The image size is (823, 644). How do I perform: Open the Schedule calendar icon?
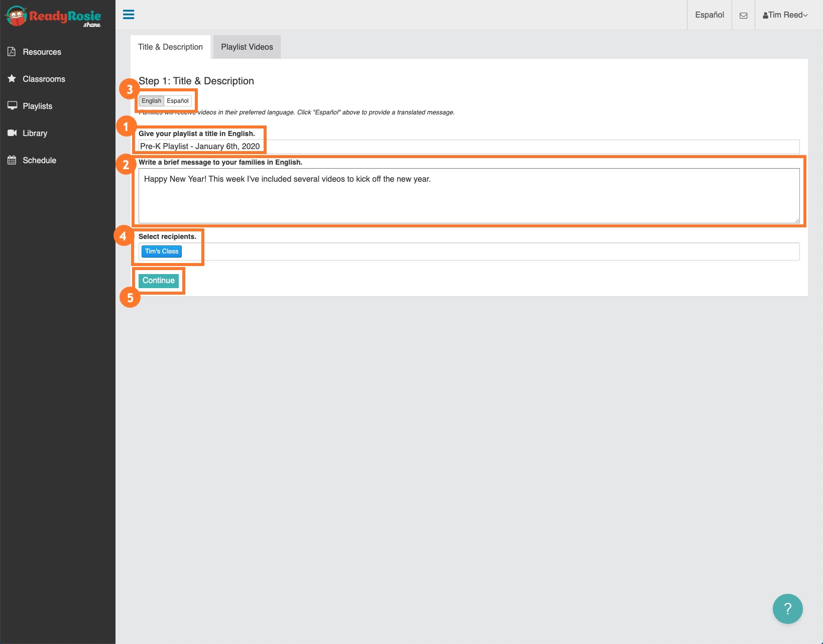tap(12, 160)
